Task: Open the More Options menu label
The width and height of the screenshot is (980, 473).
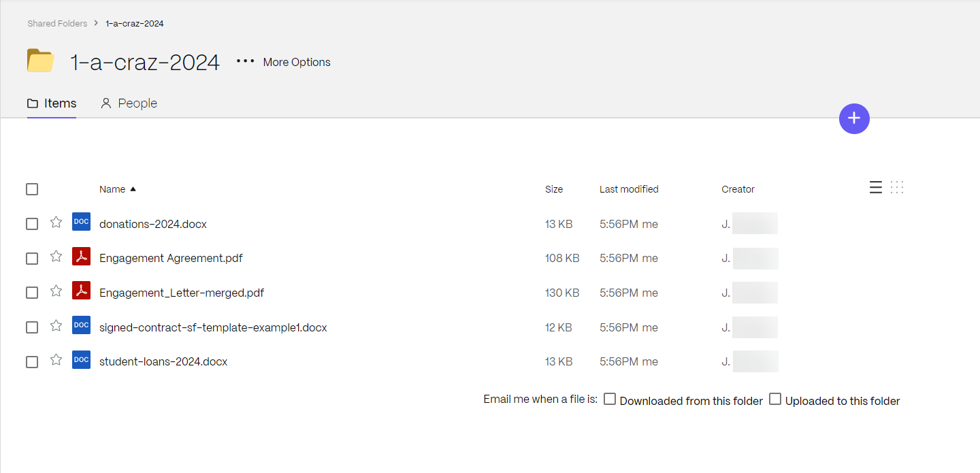Action: coord(297,62)
